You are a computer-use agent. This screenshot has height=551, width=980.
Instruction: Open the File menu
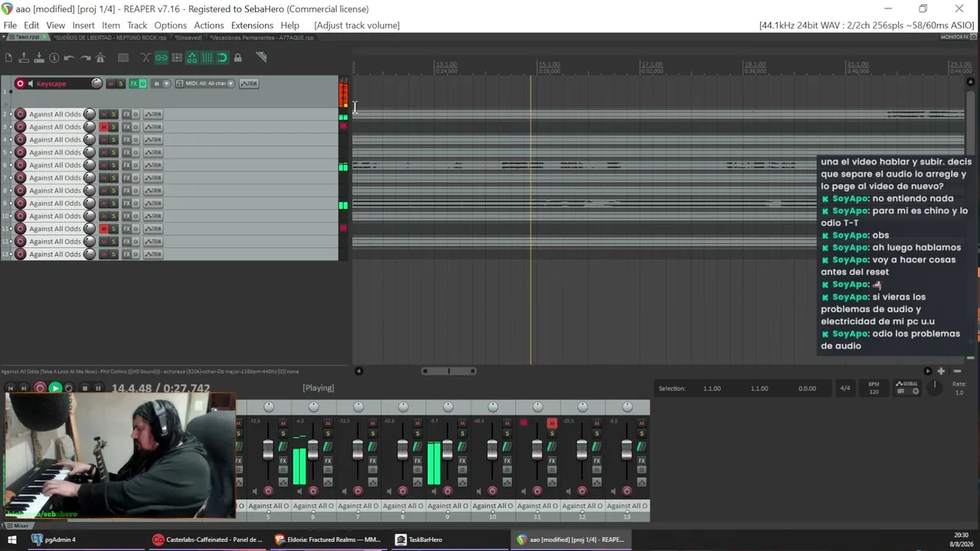pos(10,25)
